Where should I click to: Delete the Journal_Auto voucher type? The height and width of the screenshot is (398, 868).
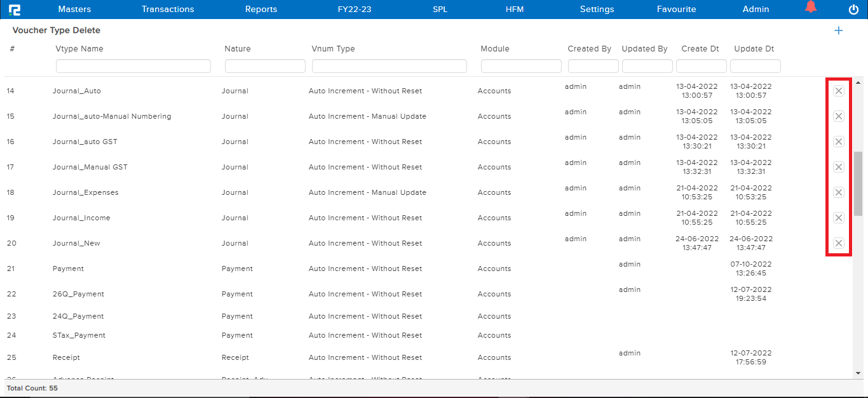(839, 91)
